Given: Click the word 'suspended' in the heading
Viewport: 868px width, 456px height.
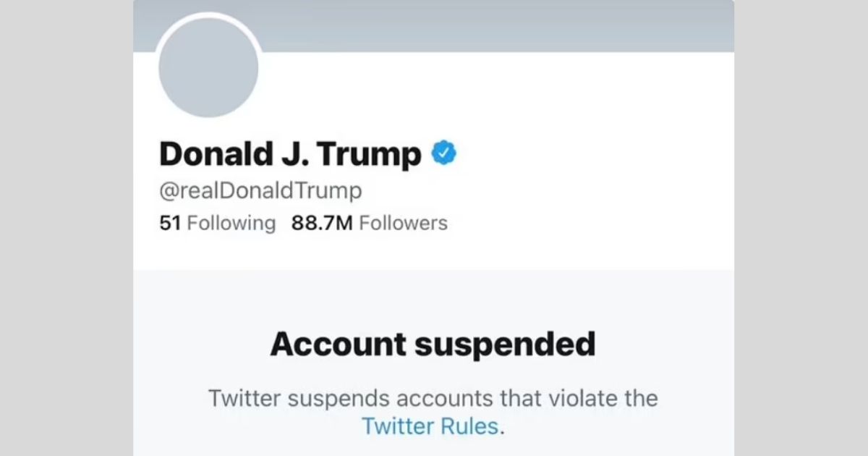Looking at the screenshot, I should tap(505, 345).
